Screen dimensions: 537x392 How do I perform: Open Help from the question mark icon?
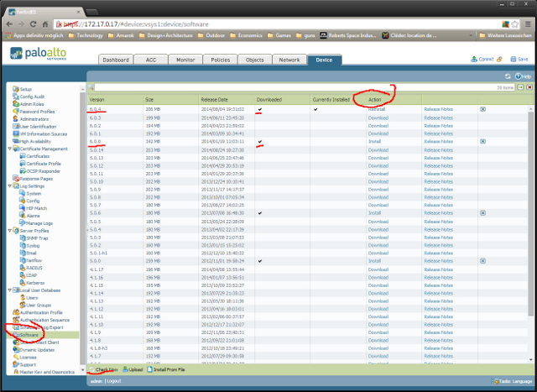pos(518,76)
